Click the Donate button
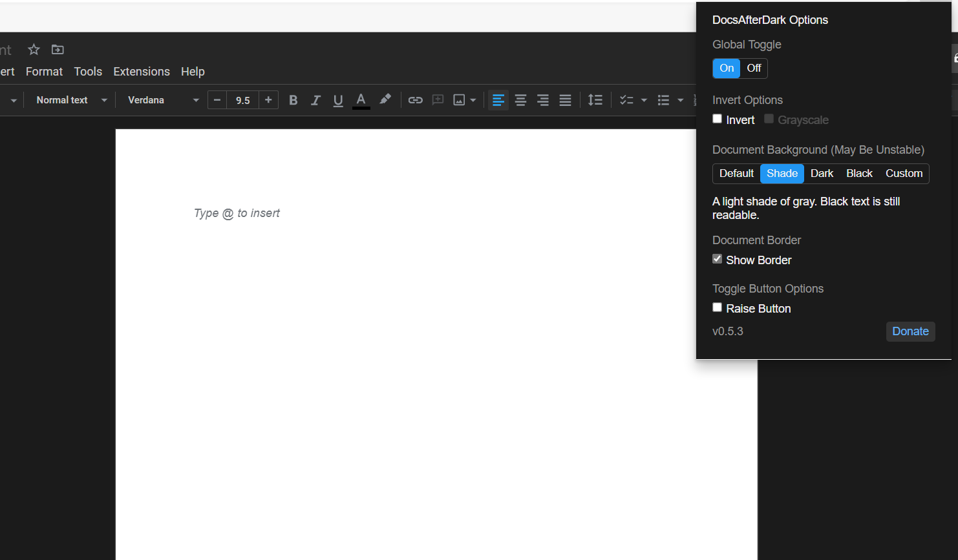Screen dimensions: 958x560 coord(910,331)
